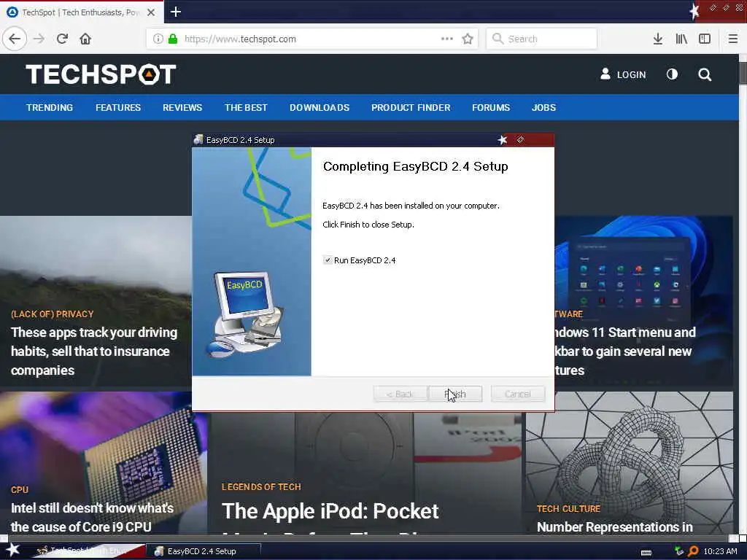The height and width of the screenshot is (560, 747).
Task: Open the FEATURES menu item
Action: coord(118,108)
